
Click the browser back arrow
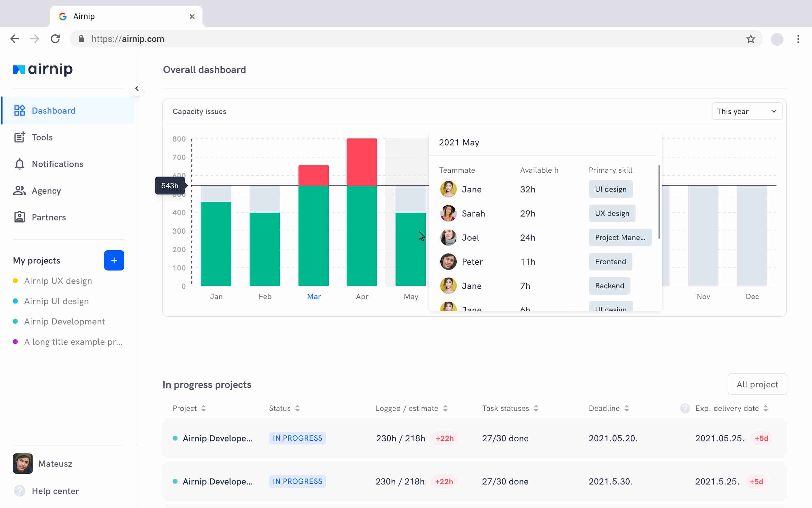(x=15, y=39)
